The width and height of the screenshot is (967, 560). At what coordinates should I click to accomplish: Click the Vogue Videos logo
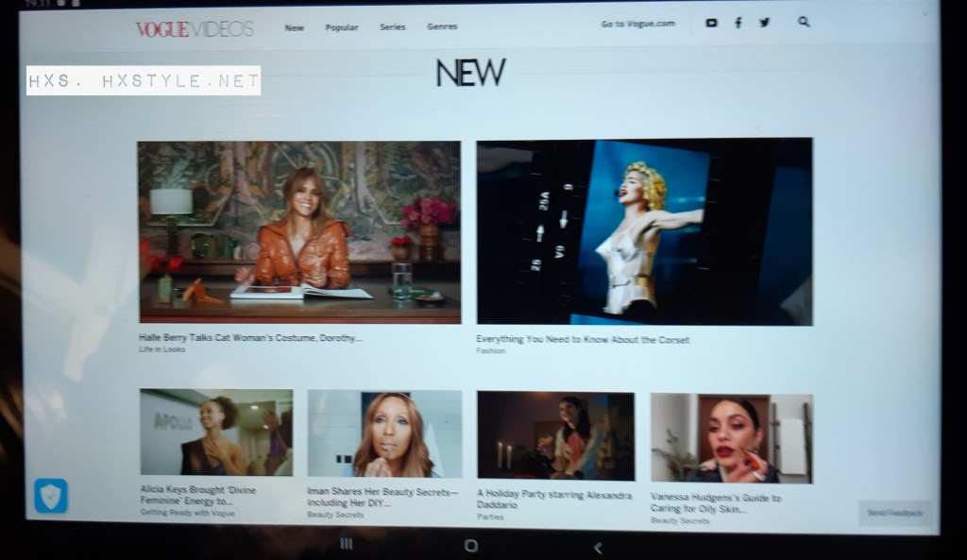tap(195, 28)
